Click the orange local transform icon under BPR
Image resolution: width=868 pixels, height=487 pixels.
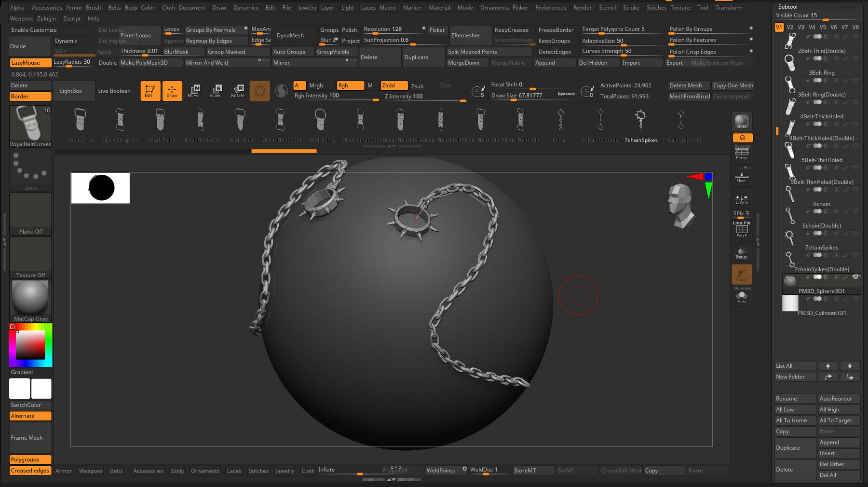coord(742,138)
